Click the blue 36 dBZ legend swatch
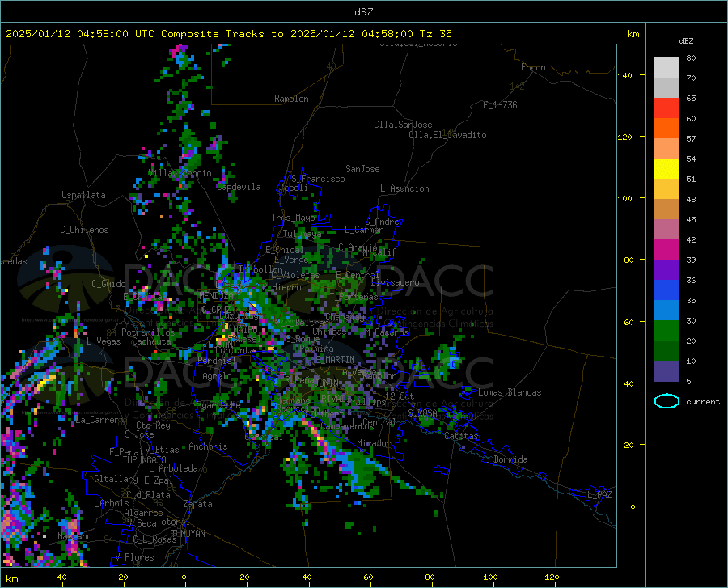Image resolution: width=728 pixels, height=588 pixels. click(x=667, y=290)
